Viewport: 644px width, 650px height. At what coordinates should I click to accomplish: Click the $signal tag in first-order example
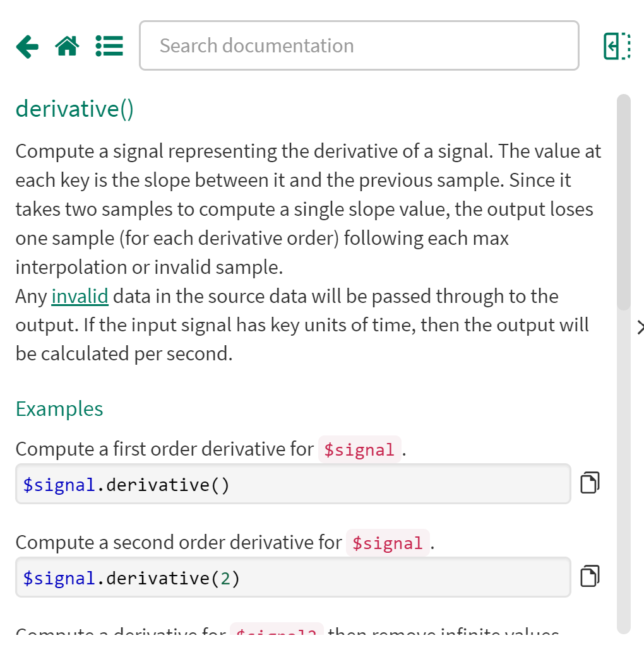click(359, 449)
